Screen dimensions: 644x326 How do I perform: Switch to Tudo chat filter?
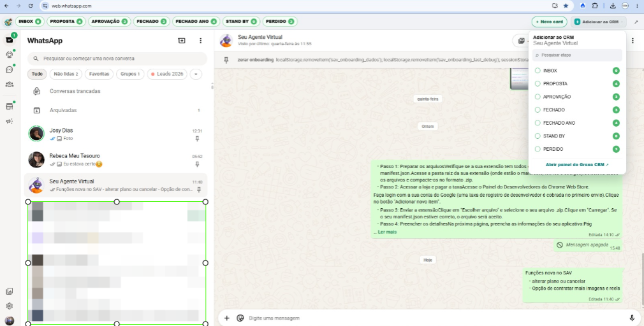(x=37, y=74)
